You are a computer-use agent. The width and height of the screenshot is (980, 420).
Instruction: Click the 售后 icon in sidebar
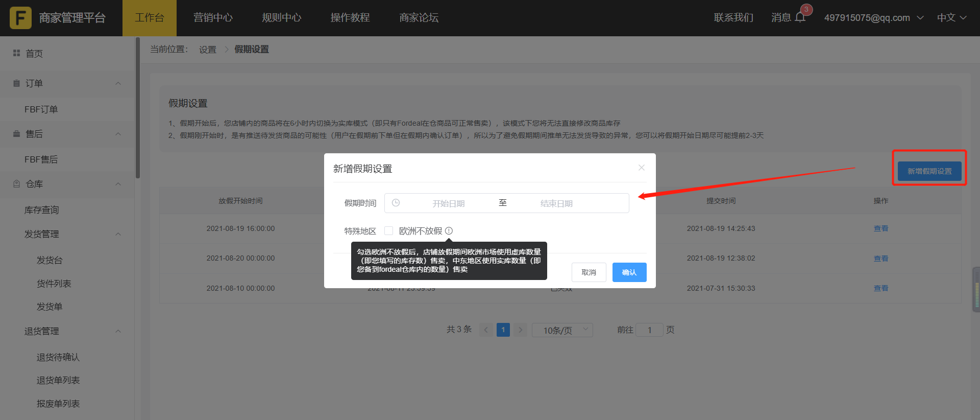click(16, 134)
